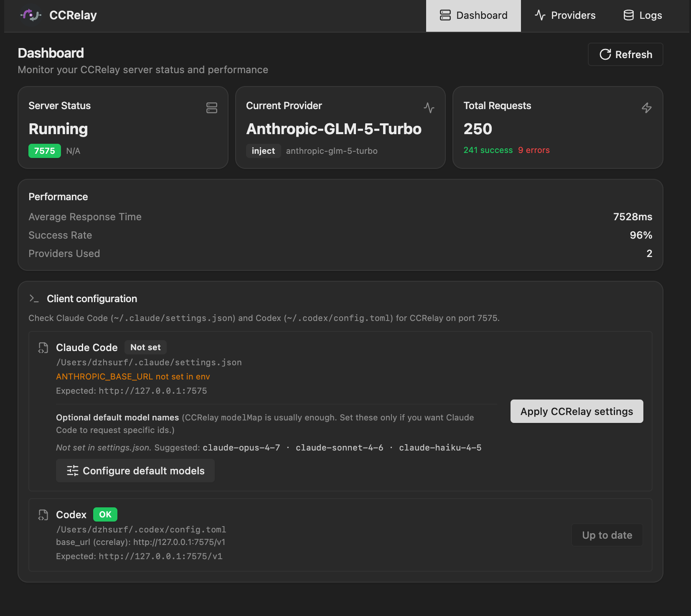Click the /Users/dzhsurf/.codex/config.toml path
Viewport: 691px width, 616px height.
click(x=141, y=529)
